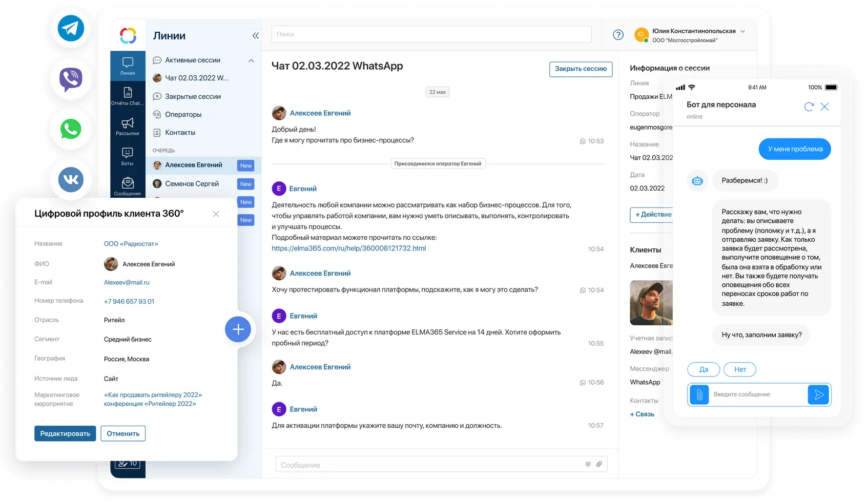Viewport: 868px width, 502px height.
Task: Open the Рассылки sidebar section
Action: coord(128,126)
